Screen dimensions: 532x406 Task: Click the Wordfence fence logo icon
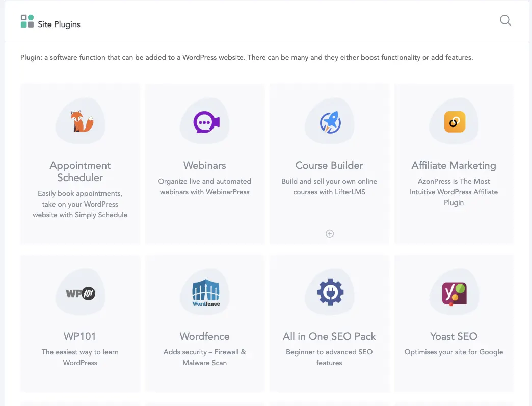[206, 293]
